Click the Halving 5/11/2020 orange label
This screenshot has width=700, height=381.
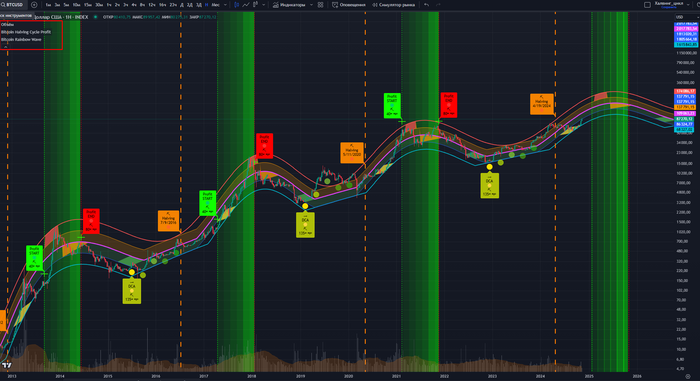pyautogui.click(x=352, y=153)
